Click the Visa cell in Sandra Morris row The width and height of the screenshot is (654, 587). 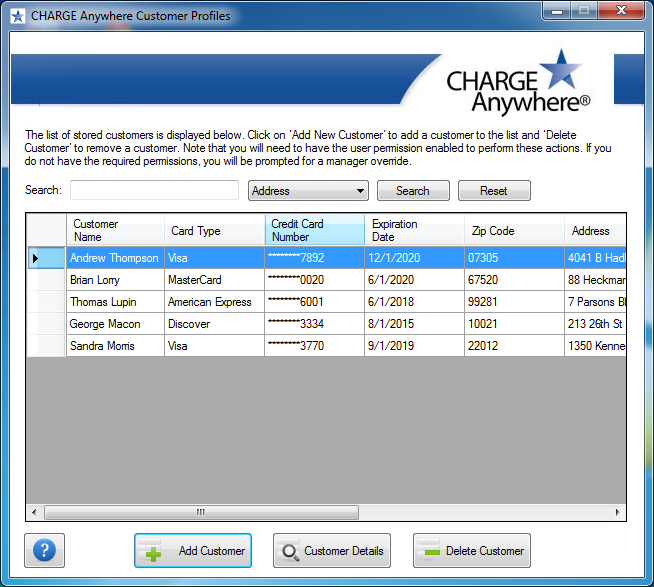[214, 346]
